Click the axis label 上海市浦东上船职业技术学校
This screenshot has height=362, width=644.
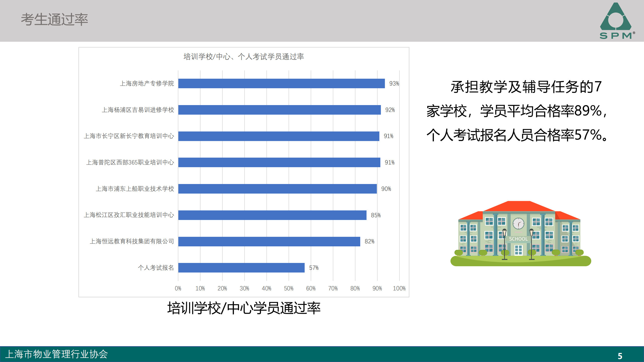coord(135,189)
